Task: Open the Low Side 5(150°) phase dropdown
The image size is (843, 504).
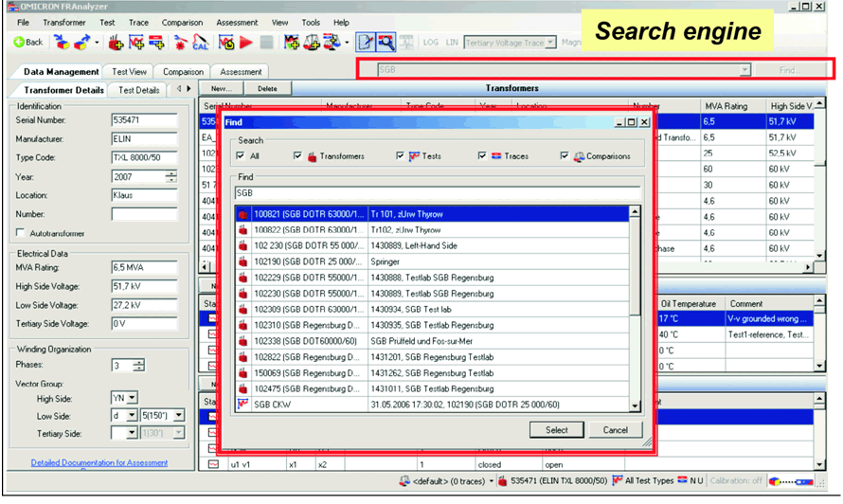Action: point(179,416)
